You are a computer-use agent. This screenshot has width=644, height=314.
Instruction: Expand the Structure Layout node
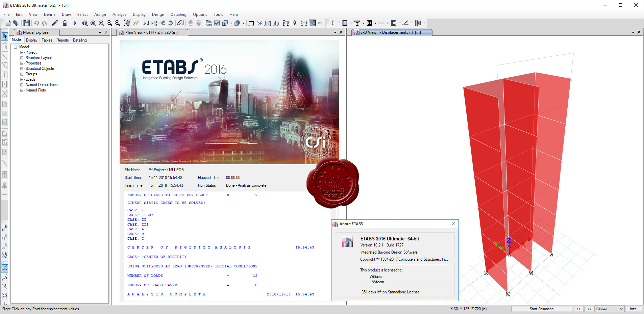pos(22,58)
